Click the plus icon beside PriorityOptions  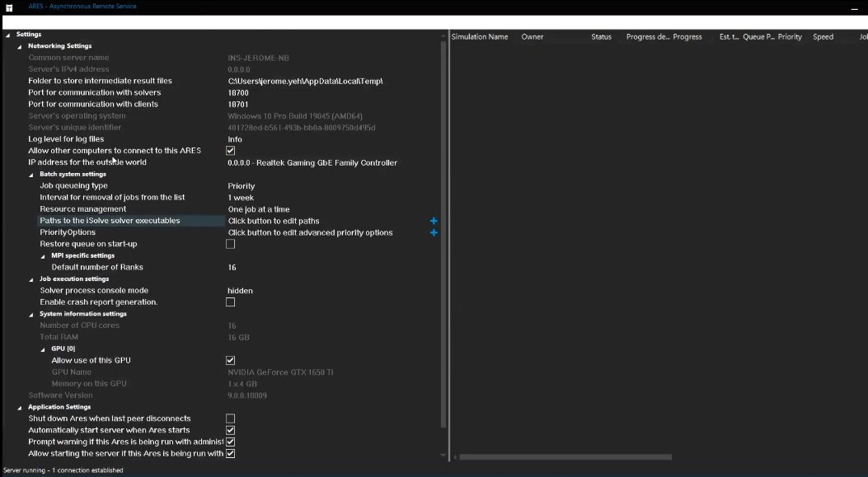point(434,232)
